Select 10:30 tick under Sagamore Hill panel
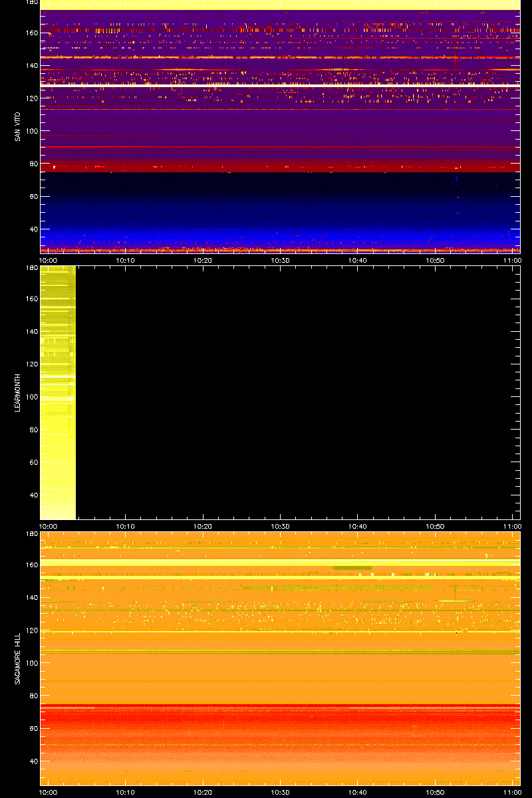Image resolution: width=532 pixels, height=798 pixels. 281,792
